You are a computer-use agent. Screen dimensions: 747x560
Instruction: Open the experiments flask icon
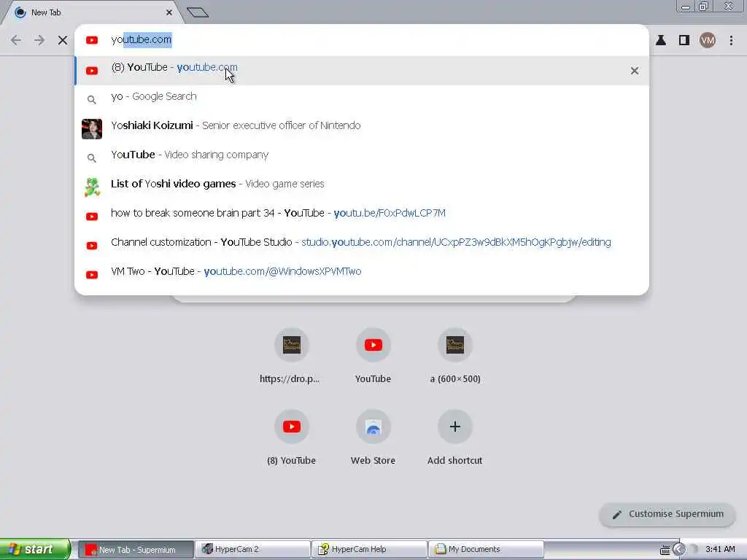click(x=661, y=41)
